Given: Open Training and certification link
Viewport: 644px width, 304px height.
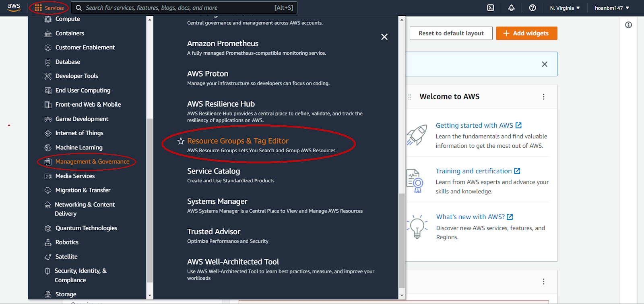Looking at the screenshot, I should [478, 171].
